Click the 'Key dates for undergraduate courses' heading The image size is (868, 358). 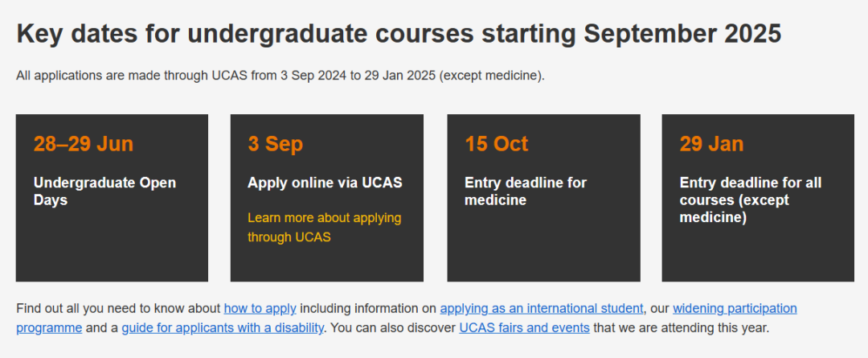(245, 34)
